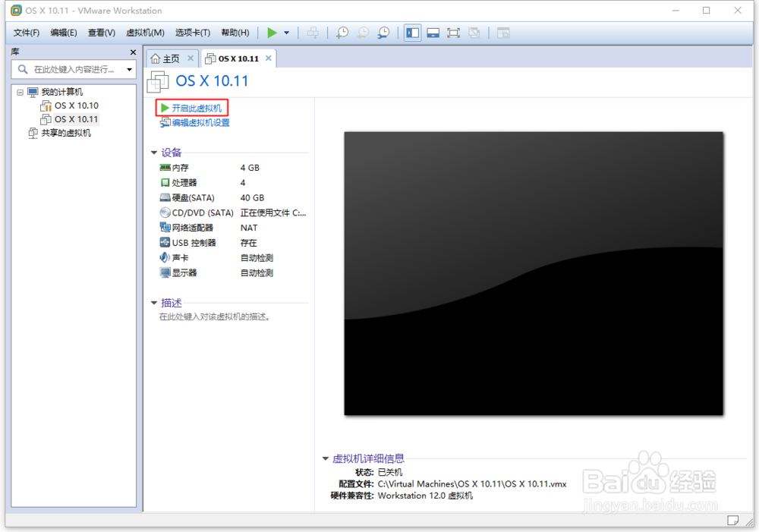
Task: Click the 处理器 processor device icon
Action: pos(165,182)
